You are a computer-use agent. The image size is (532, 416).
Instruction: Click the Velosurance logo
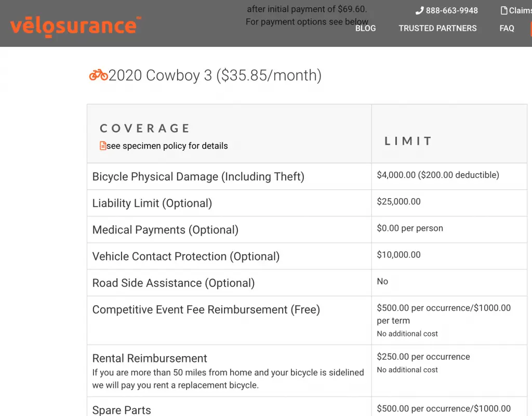coord(76,26)
